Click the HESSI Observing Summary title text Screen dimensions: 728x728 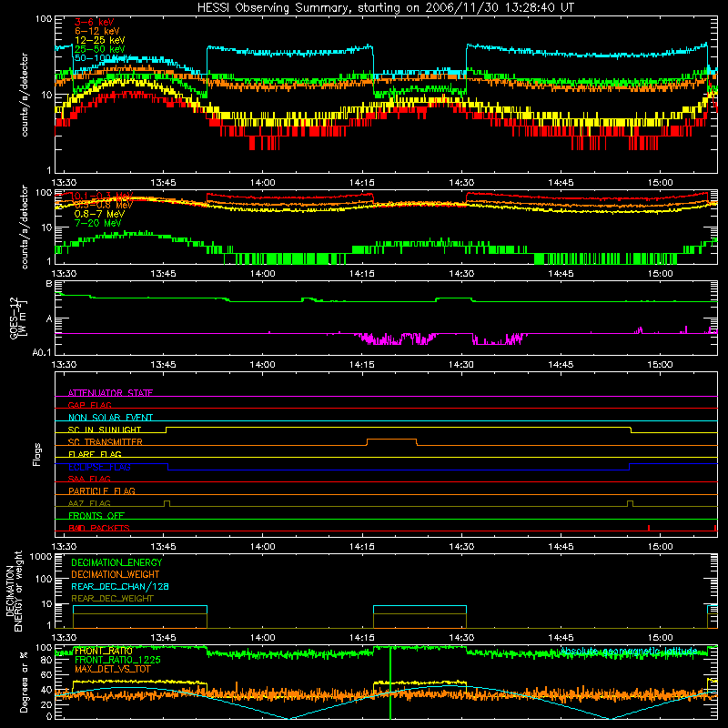(x=385, y=8)
